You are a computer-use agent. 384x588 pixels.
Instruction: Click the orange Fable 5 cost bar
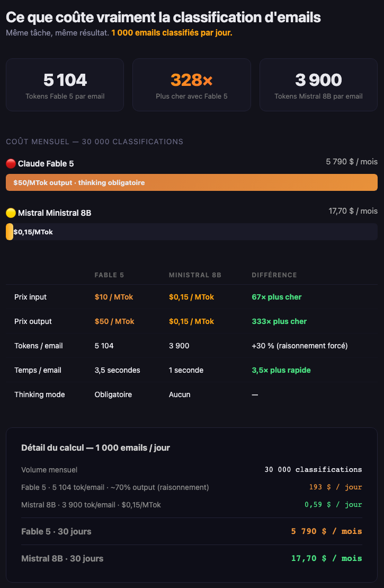click(192, 182)
